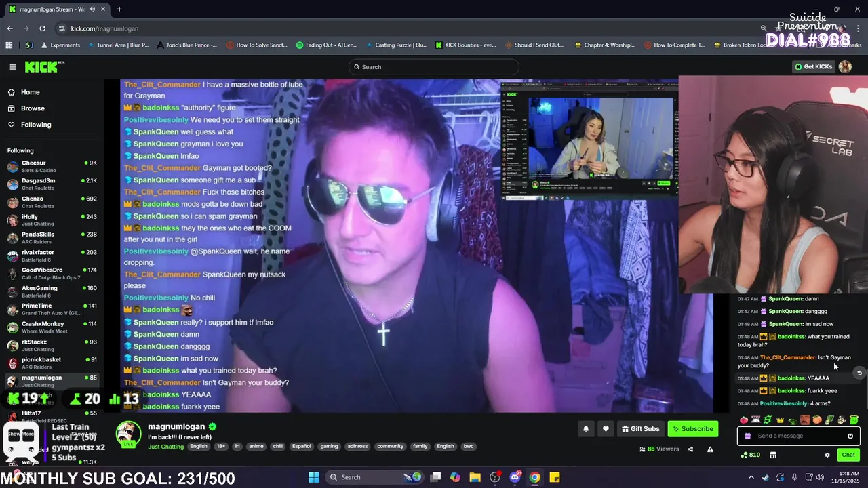
Task: Open Cheesur channel in Following list
Action: click(x=52, y=167)
